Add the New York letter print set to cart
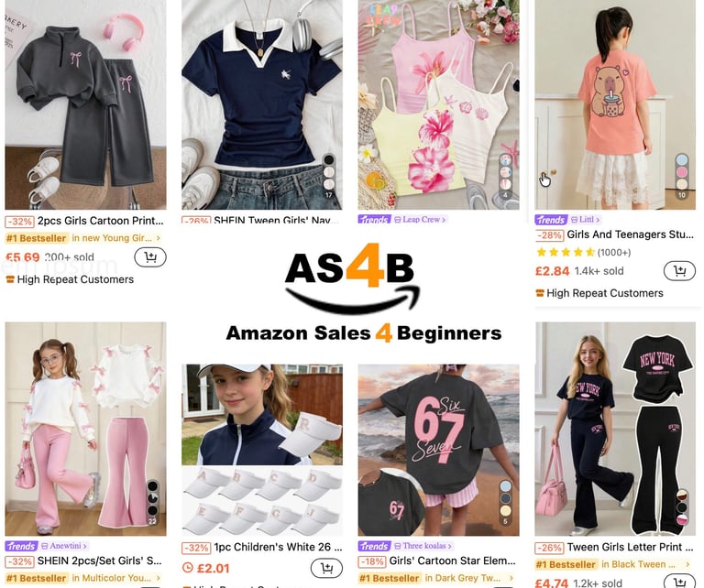Viewport: 704px width, 588px height. (679, 583)
